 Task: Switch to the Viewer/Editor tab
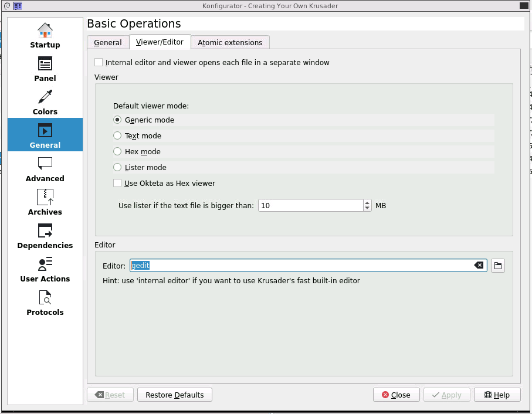pyautogui.click(x=160, y=42)
